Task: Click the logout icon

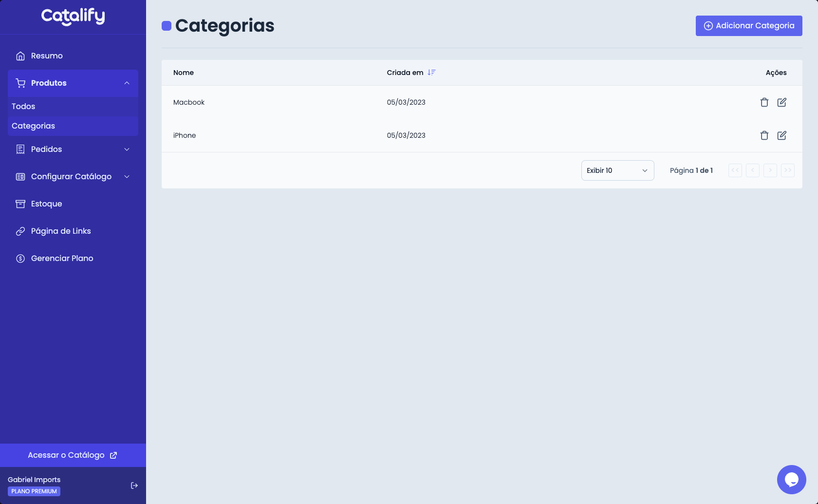Action: (x=134, y=485)
